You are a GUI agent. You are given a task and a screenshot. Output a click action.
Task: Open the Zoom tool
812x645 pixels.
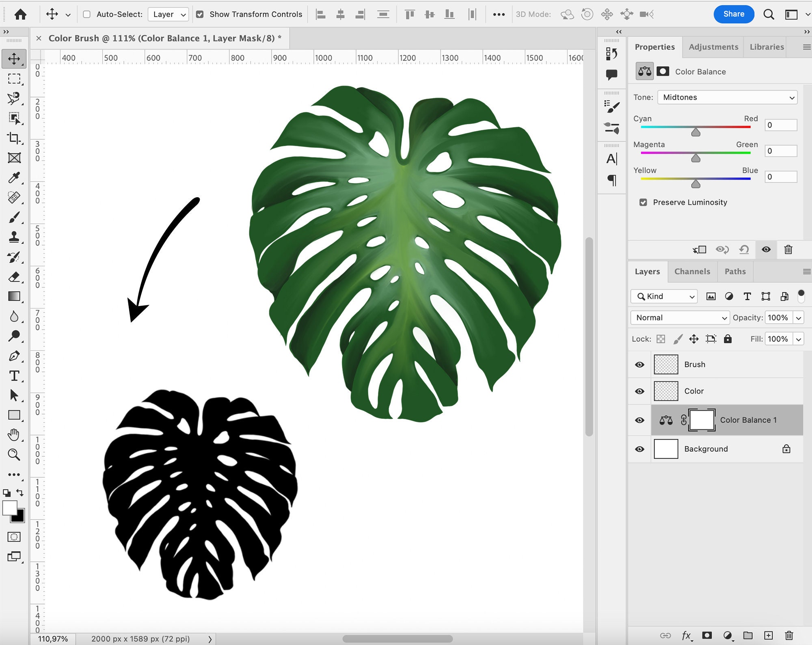coord(15,455)
